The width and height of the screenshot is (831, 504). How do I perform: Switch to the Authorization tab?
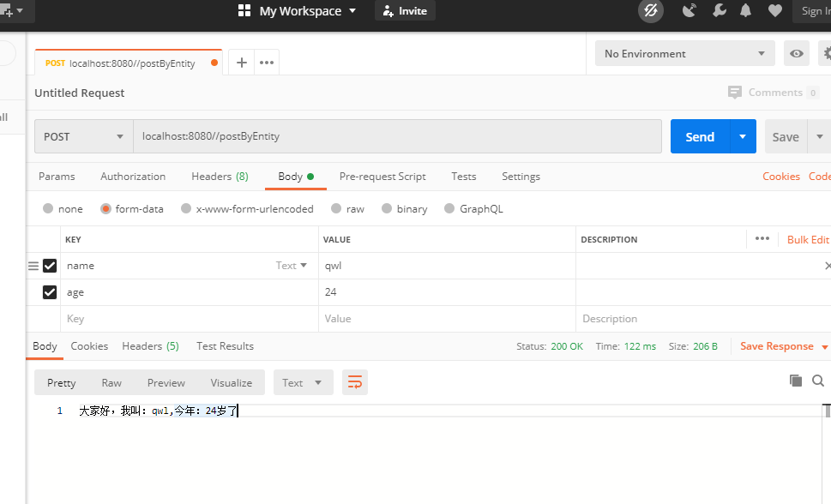[x=133, y=177]
